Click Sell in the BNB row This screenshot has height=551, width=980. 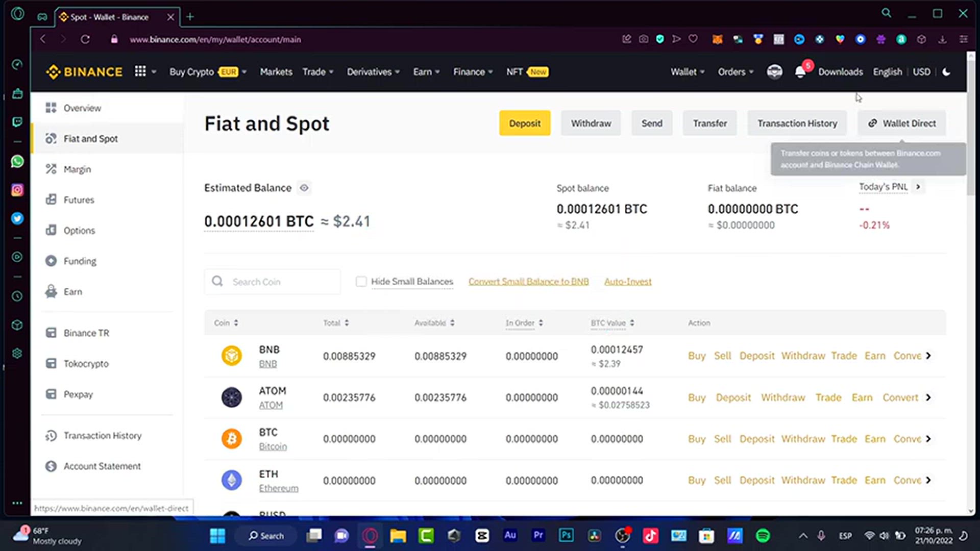[722, 356]
